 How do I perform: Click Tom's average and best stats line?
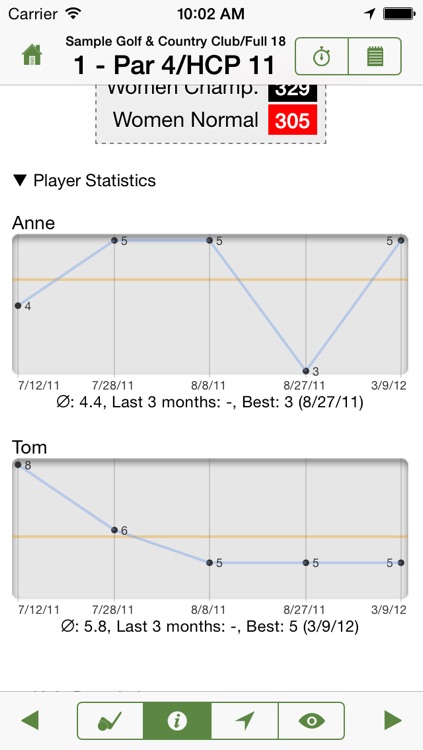click(210, 626)
